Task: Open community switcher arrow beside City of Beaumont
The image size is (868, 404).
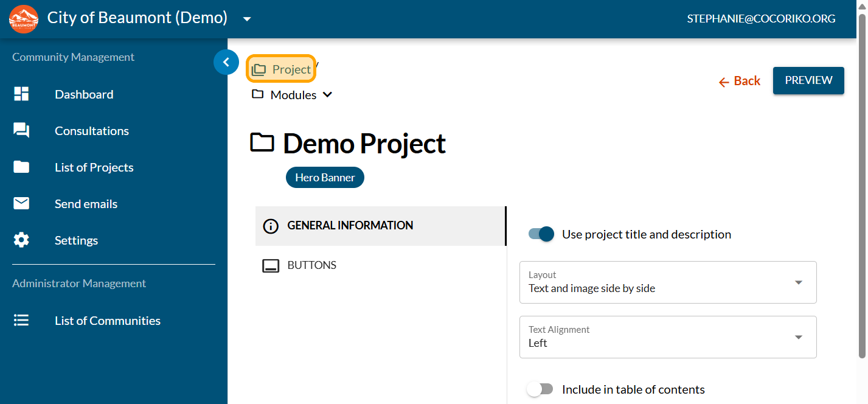Action: [247, 19]
